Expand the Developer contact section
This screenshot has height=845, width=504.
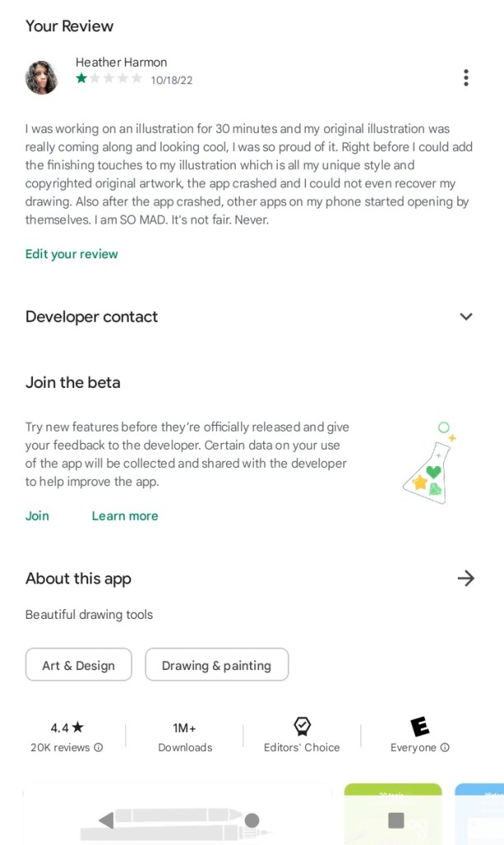click(x=466, y=317)
